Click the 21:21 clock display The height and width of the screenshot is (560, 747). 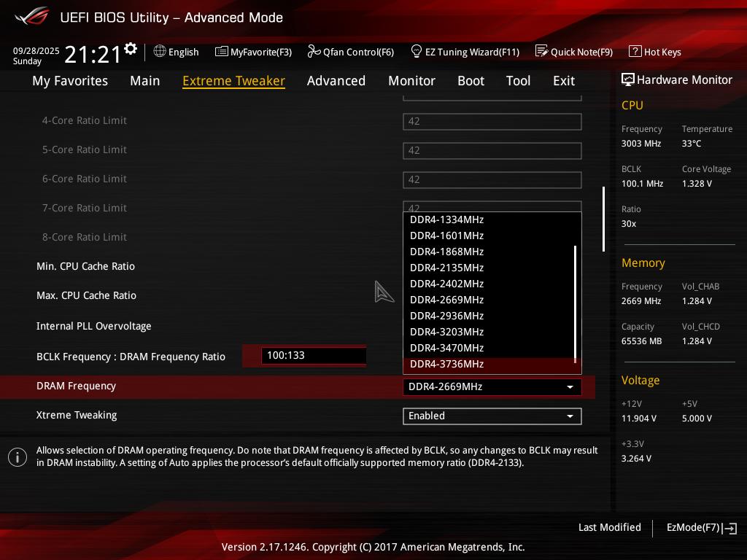(93, 54)
